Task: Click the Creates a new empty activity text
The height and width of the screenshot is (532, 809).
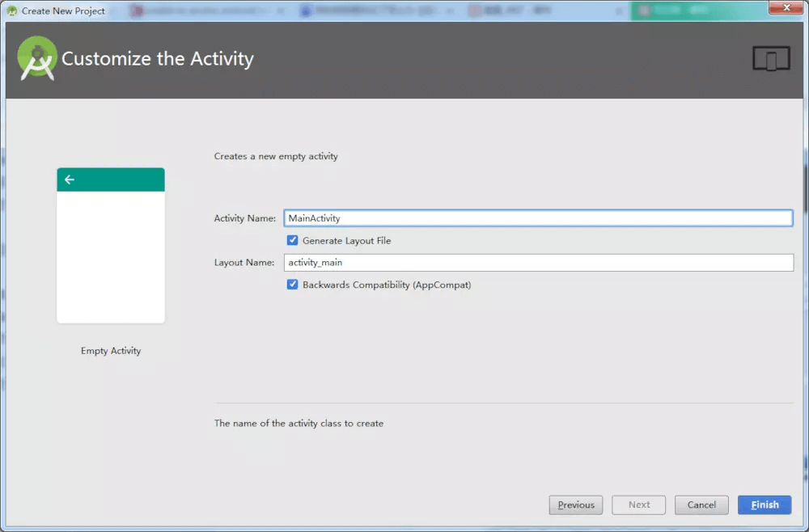Action: 276,156
